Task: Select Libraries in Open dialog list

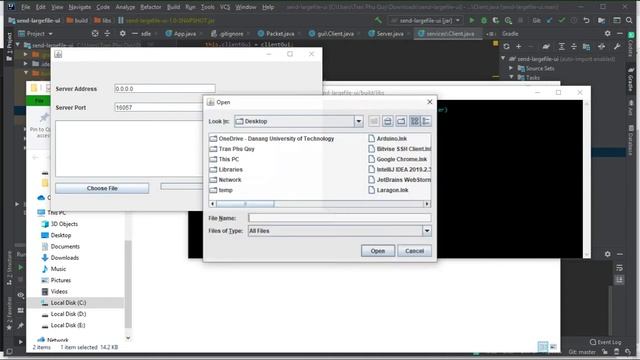Action: (x=226, y=169)
